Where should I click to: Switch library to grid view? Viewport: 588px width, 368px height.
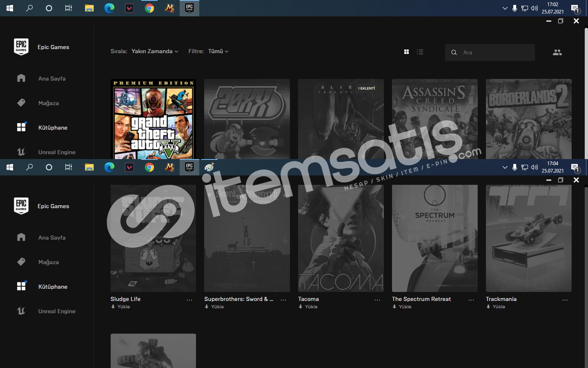(x=406, y=52)
